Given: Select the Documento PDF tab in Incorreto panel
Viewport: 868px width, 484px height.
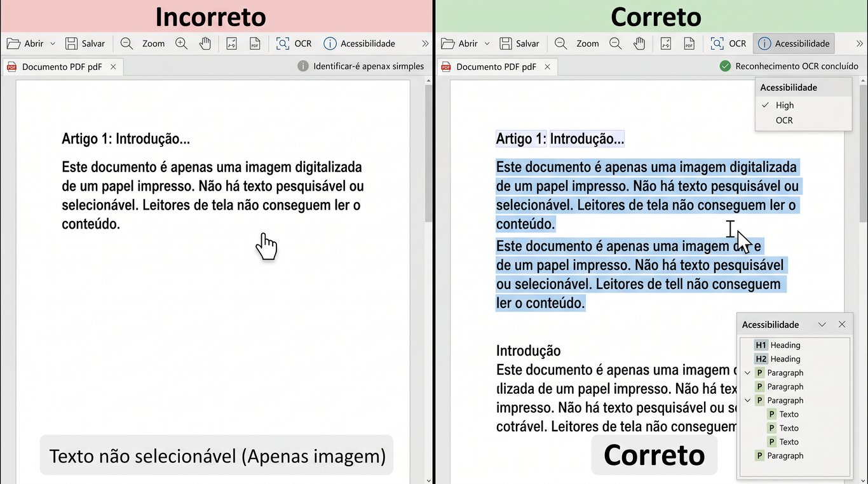Looking at the screenshot, I should 62,67.
